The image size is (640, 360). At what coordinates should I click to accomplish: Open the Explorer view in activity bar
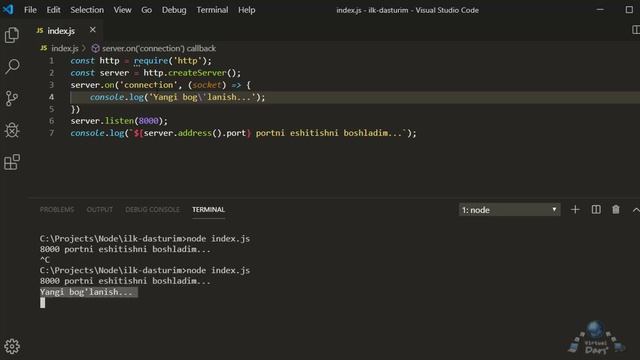point(12,35)
